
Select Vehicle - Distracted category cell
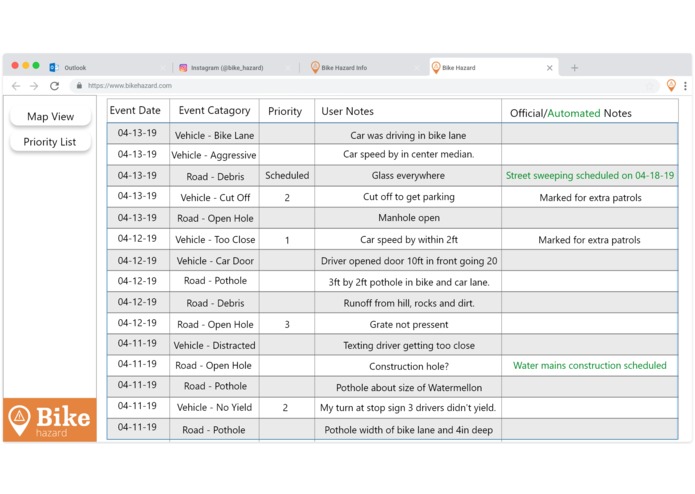215,345
